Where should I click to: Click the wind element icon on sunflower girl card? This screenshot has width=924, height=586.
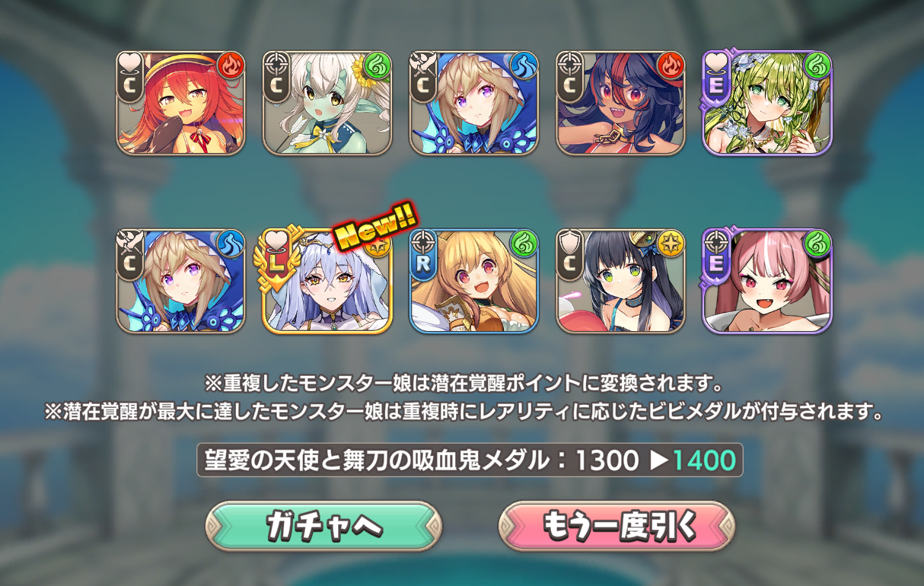[378, 65]
